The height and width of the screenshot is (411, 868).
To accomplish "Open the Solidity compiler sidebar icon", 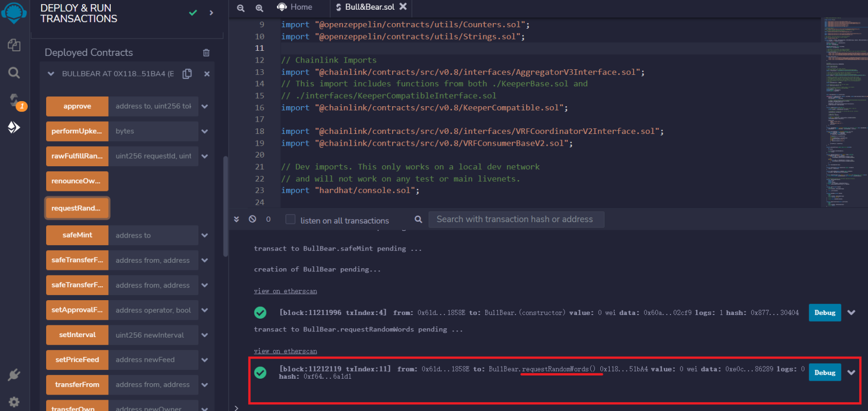I will pyautogui.click(x=14, y=100).
